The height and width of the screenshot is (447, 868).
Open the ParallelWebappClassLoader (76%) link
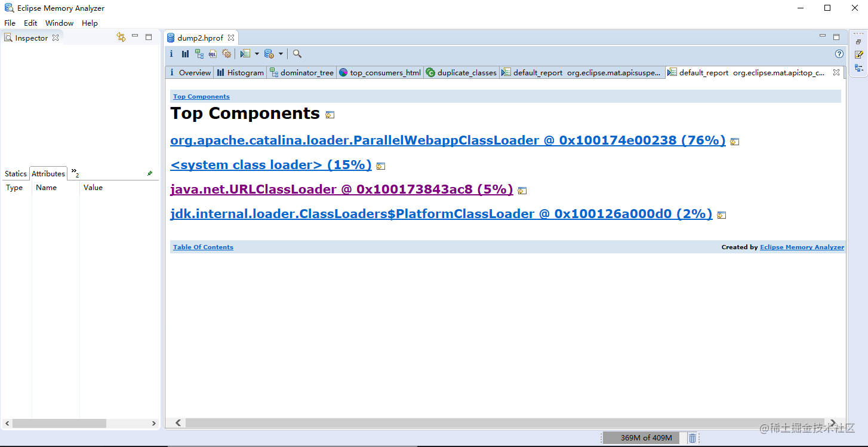448,140
